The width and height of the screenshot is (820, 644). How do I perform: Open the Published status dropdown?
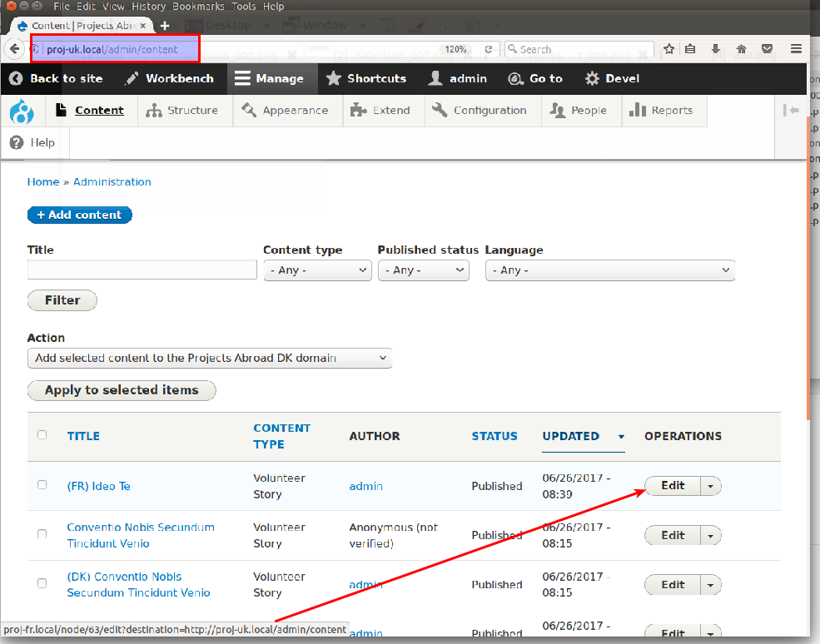424,270
